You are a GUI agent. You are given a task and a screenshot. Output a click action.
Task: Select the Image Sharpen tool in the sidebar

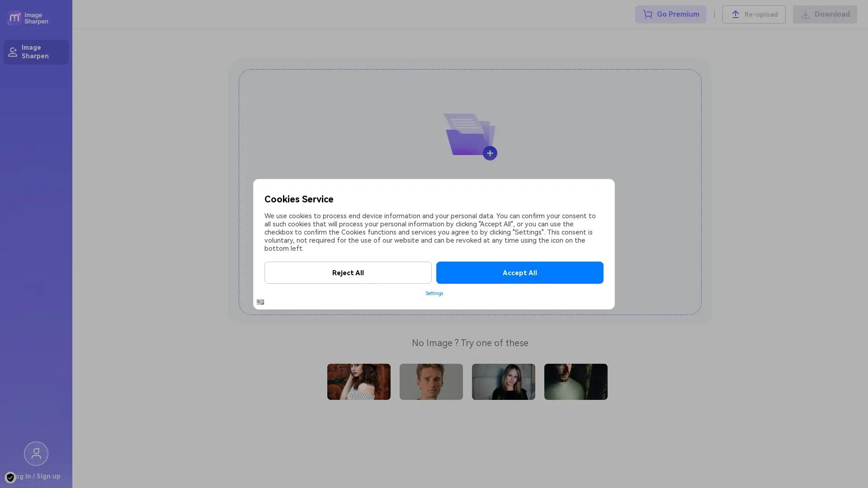(36, 52)
